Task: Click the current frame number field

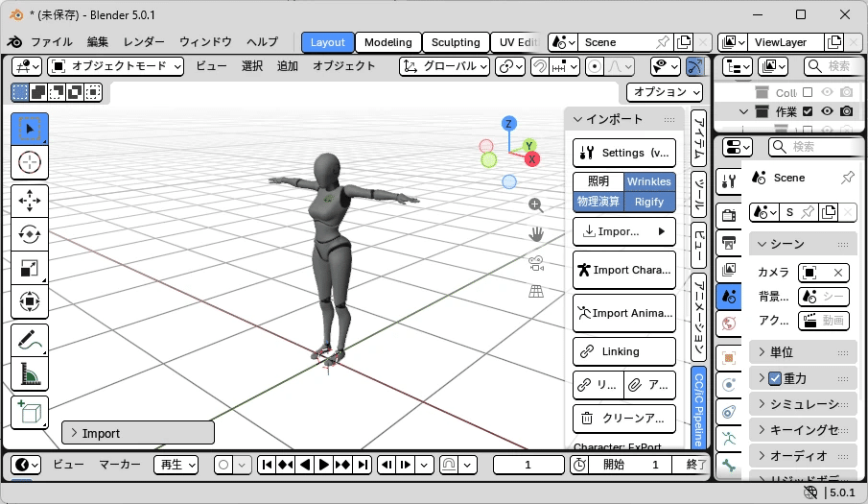Action: [x=528, y=465]
